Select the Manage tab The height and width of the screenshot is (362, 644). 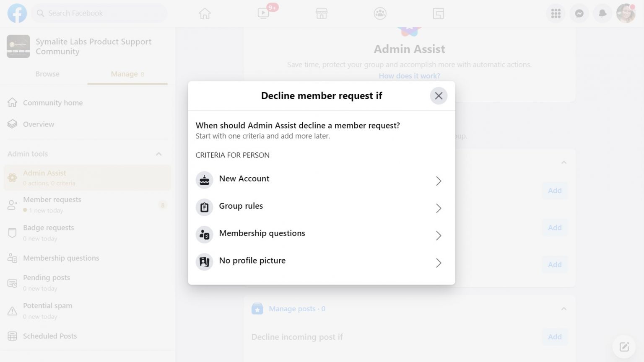(123, 74)
